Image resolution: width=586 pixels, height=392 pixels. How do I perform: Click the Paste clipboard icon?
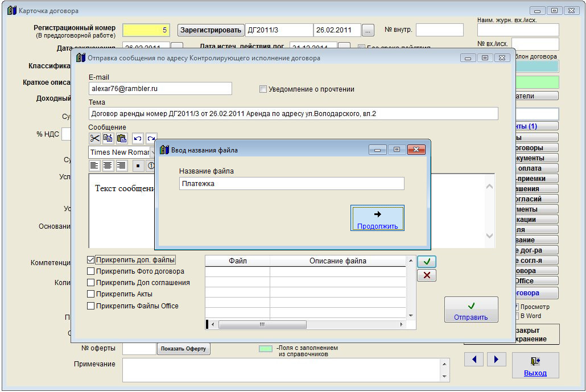(x=121, y=138)
